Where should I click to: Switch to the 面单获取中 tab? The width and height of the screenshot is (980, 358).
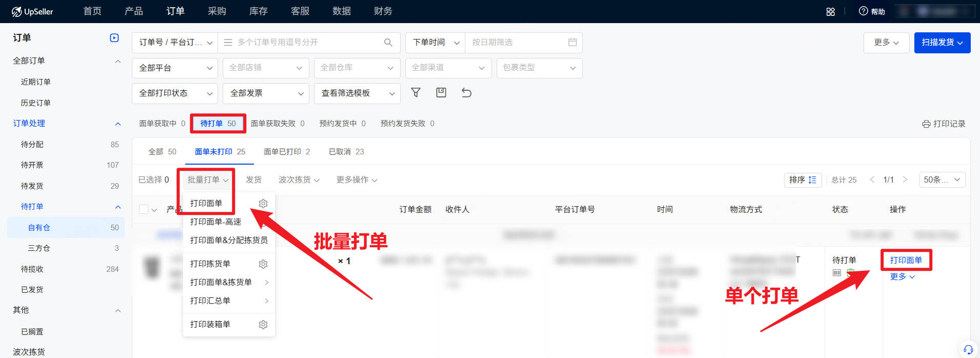click(x=162, y=124)
